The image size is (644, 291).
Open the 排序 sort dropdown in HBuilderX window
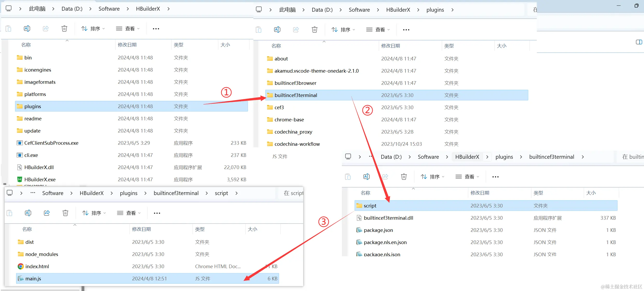pyautogui.click(x=93, y=29)
